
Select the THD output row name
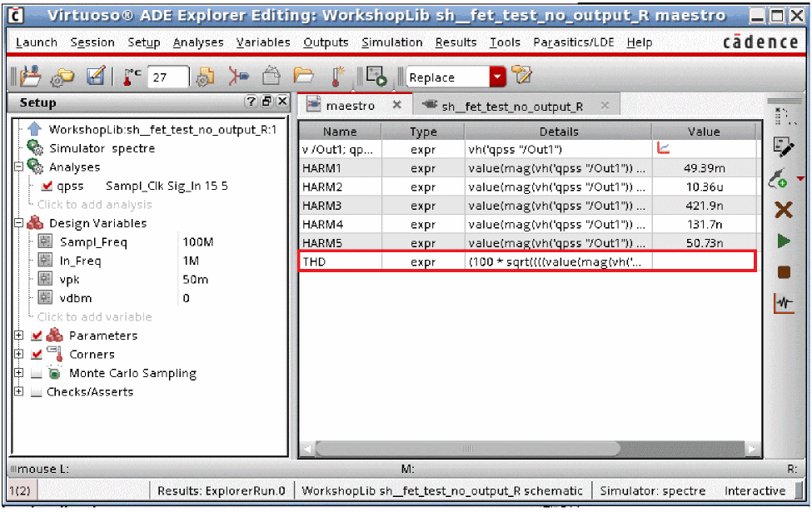[314, 262]
